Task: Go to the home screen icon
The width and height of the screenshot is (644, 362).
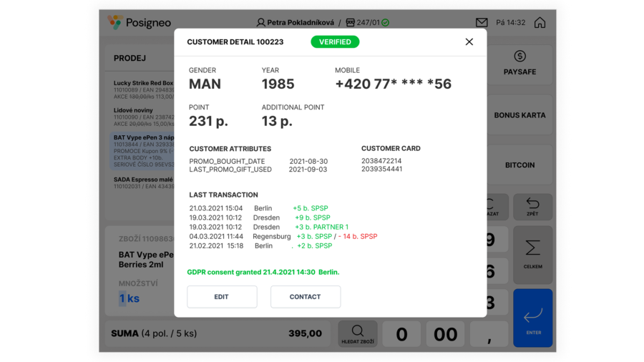Action: [x=540, y=23]
